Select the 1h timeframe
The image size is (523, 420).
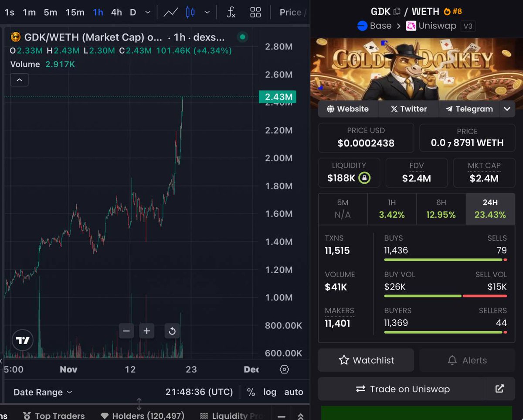coord(98,12)
